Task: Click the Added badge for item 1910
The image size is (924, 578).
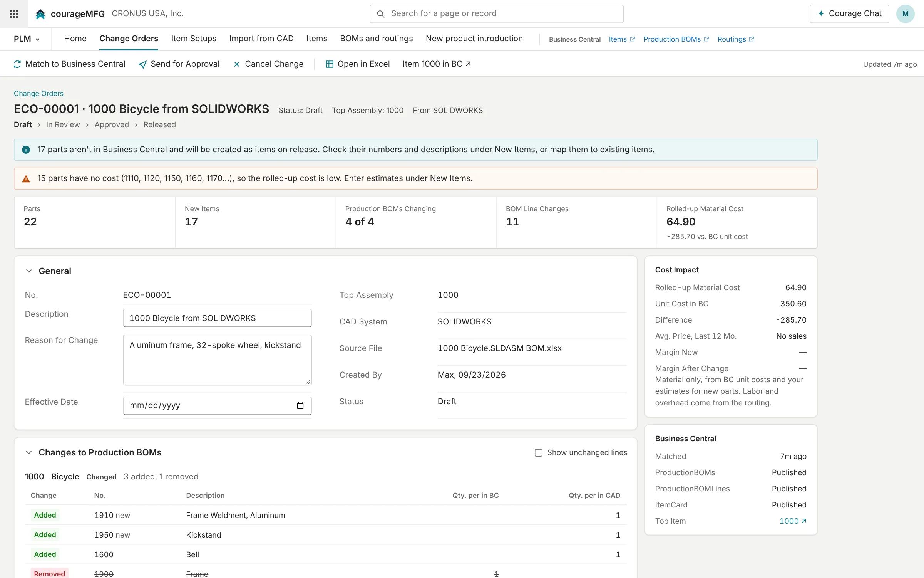Action: [45, 515]
